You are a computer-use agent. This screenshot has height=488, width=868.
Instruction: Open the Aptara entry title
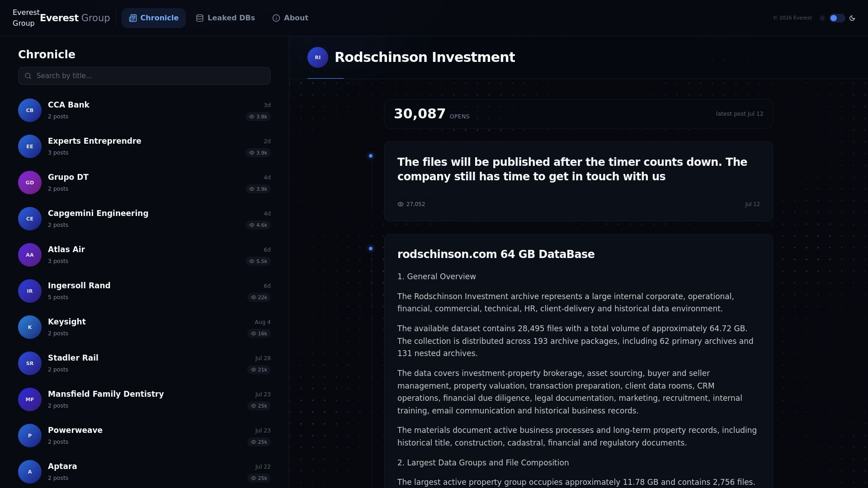tap(62, 466)
